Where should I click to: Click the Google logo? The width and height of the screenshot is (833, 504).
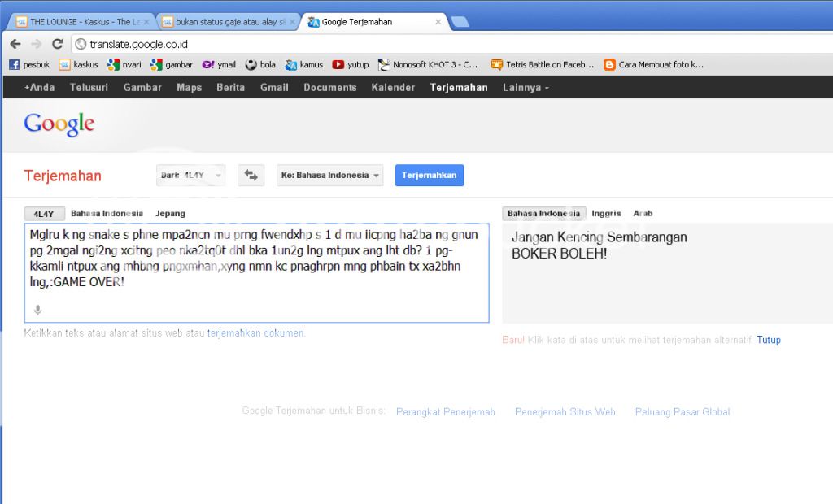click(x=59, y=124)
